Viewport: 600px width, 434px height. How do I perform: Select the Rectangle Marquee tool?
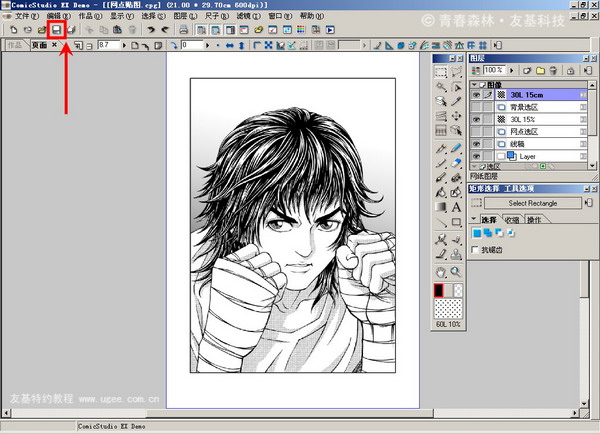pyautogui.click(x=441, y=72)
